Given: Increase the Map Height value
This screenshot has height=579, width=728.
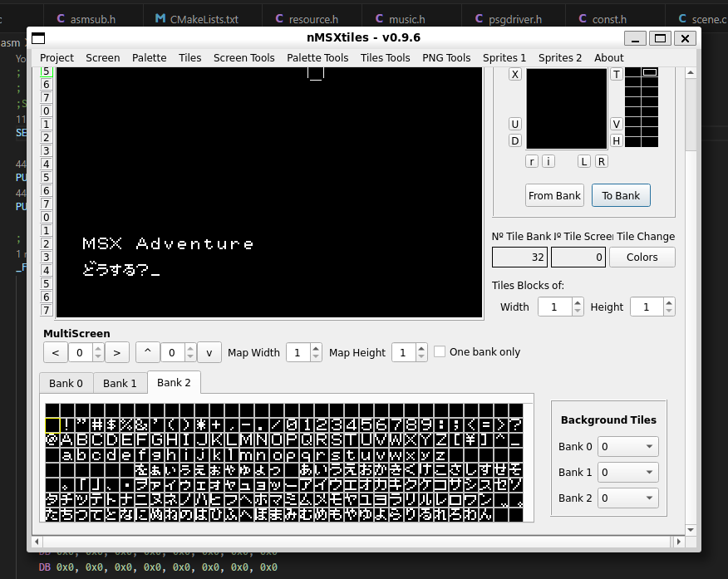Looking at the screenshot, I should click(x=421, y=348).
